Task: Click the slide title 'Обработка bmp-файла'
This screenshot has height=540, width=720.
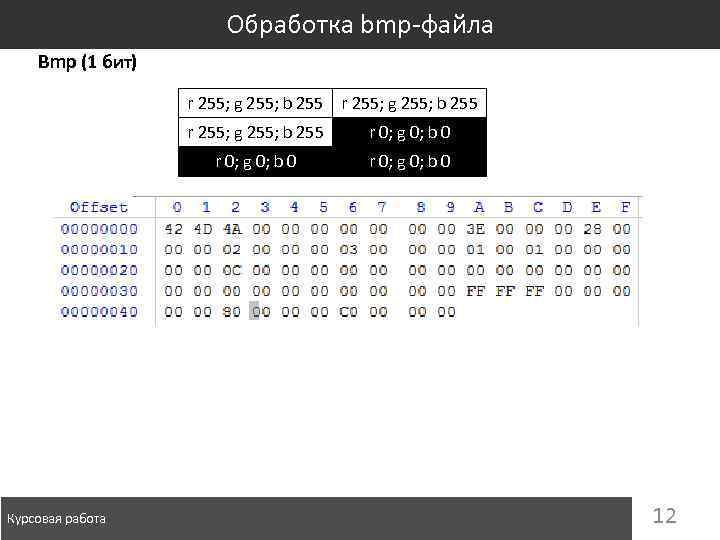Action: 360,25
